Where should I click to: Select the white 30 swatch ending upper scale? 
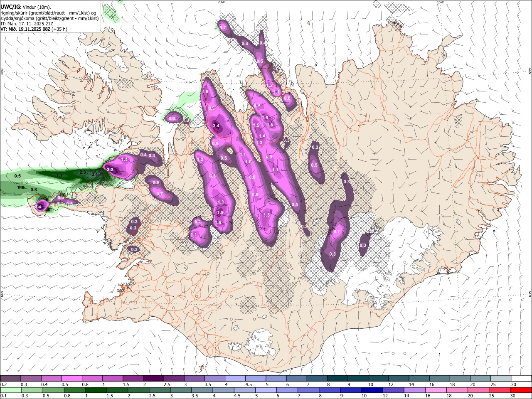click(x=521, y=378)
